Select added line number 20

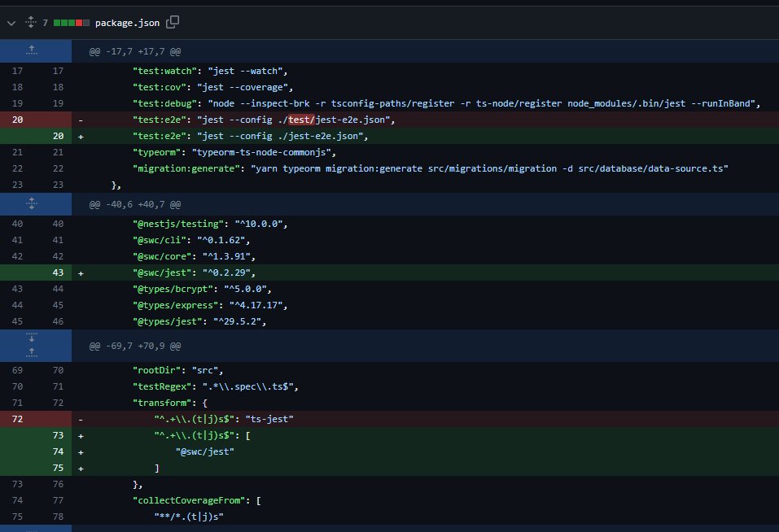pos(58,136)
